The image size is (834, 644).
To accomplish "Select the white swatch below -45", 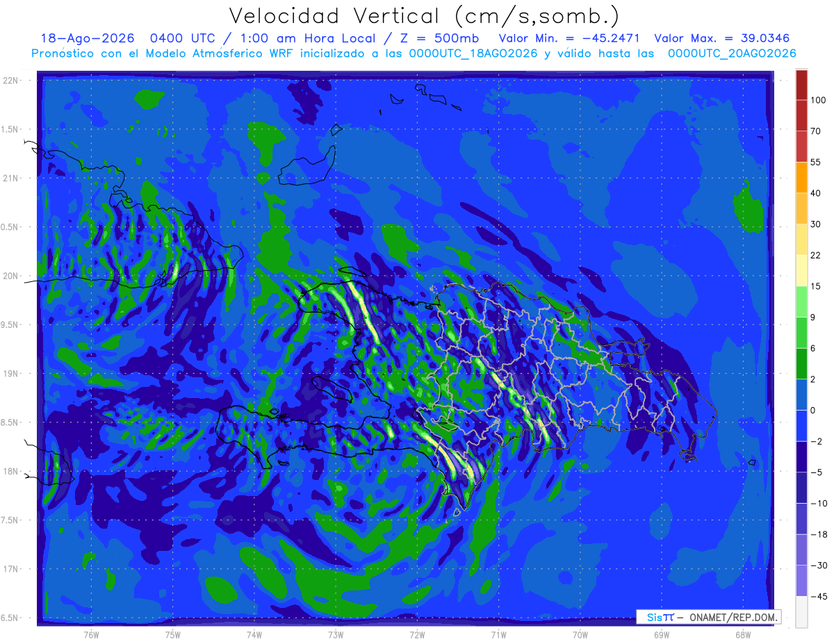I will click(801, 612).
